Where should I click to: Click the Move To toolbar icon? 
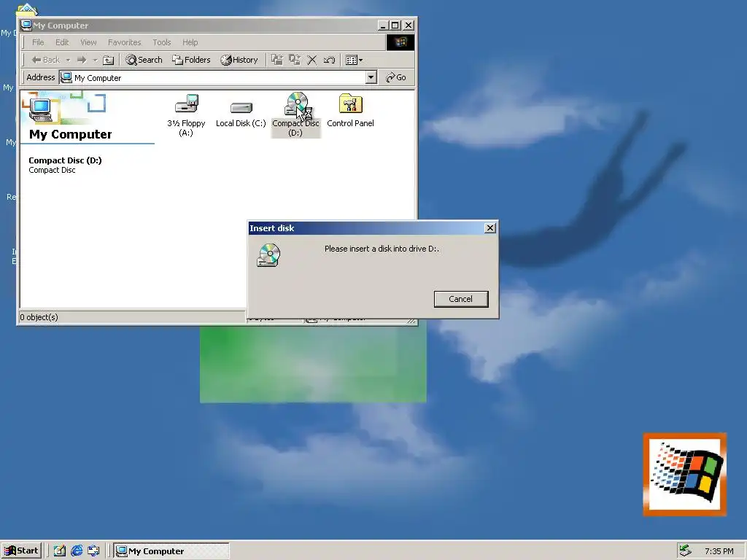(277, 60)
